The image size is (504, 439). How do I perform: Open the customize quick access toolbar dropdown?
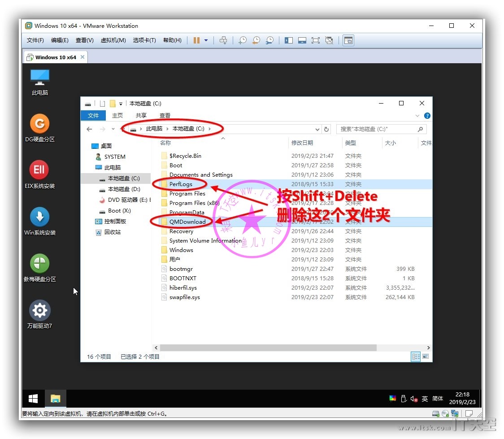pos(121,104)
